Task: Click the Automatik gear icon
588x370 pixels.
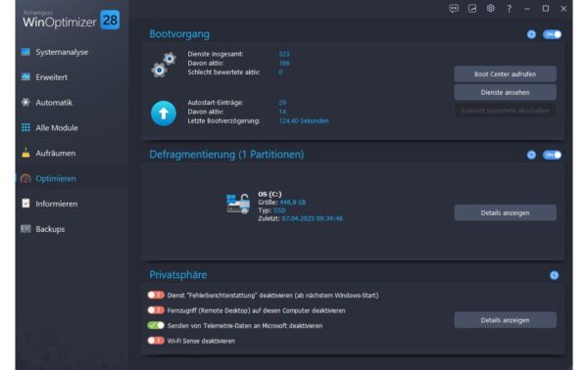Action: (x=25, y=102)
